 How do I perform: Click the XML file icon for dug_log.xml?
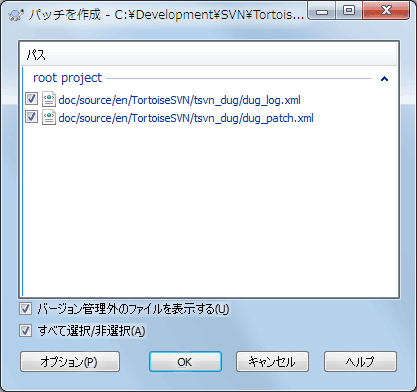pos(49,100)
